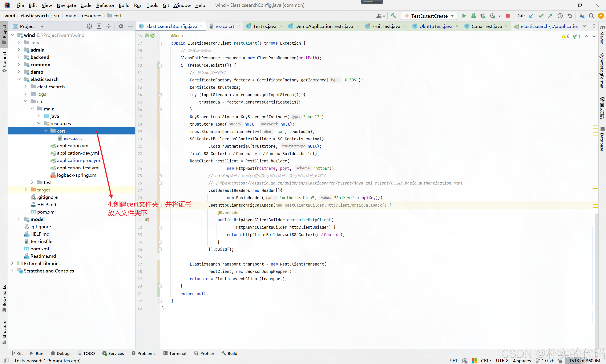The image size is (606, 364).
Task: Expand the backend module folder
Action: [x=19, y=57]
